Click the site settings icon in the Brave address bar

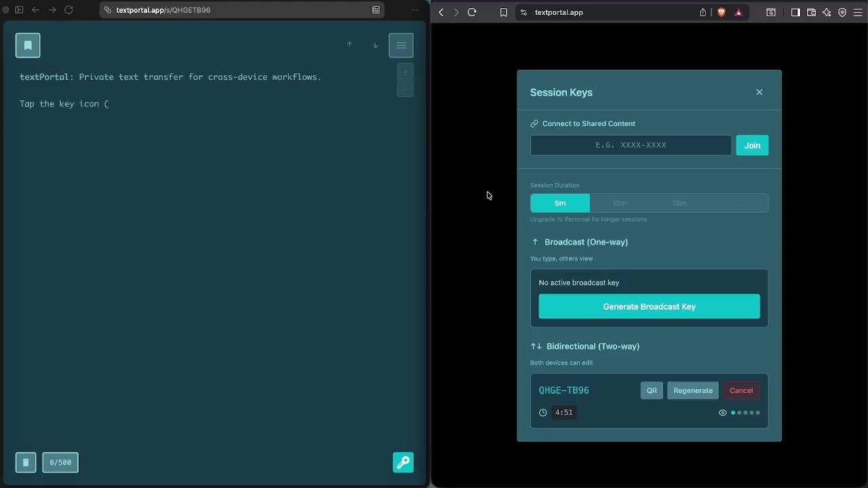coord(523,12)
